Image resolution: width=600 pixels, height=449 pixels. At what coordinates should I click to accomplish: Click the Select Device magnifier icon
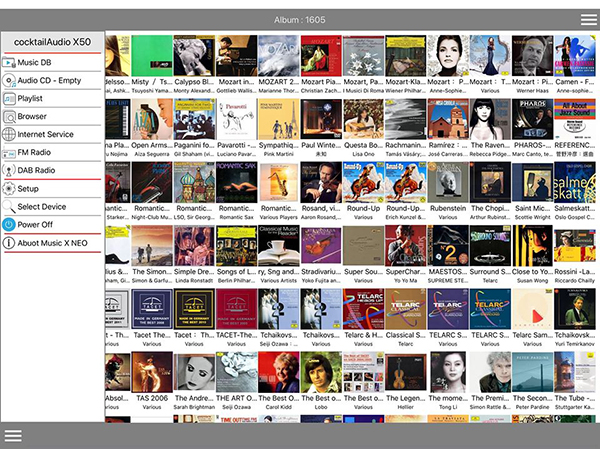pyautogui.click(x=8, y=207)
